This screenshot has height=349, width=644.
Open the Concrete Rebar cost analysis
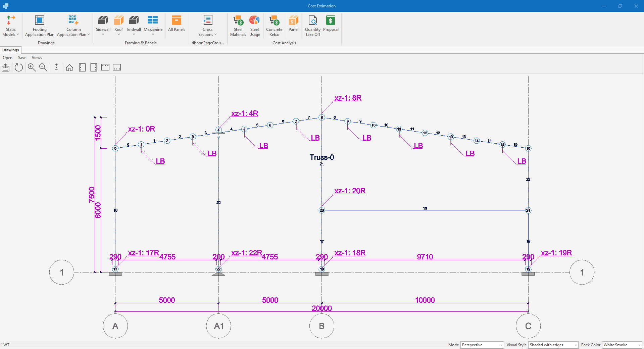[x=274, y=26]
